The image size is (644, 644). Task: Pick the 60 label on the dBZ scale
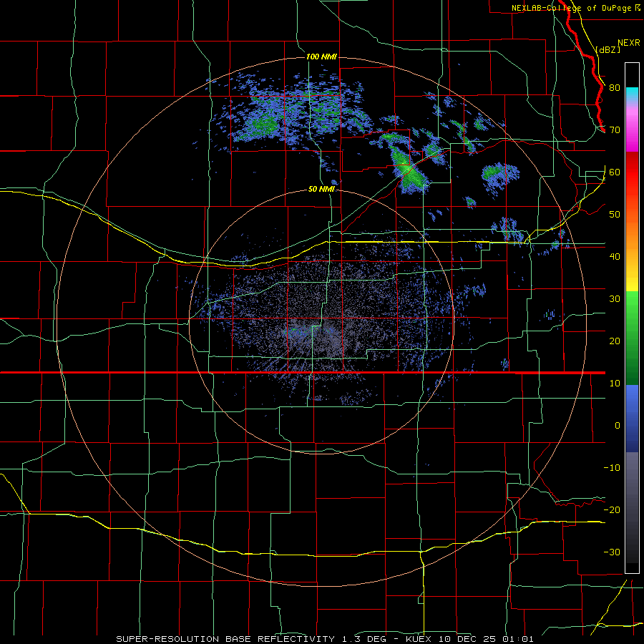coord(615,172)
